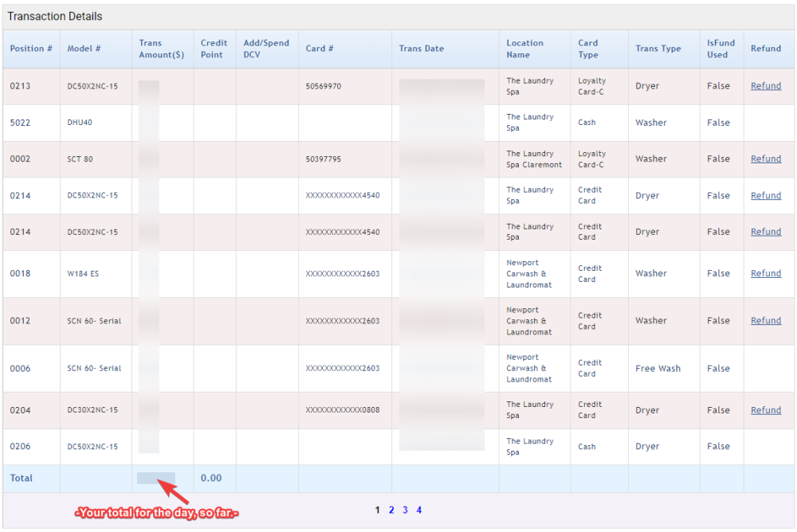Viewport: 797px width, 532px height.
Task: Select Newport Carwash location in row 0018
Action: coord(528,274)
